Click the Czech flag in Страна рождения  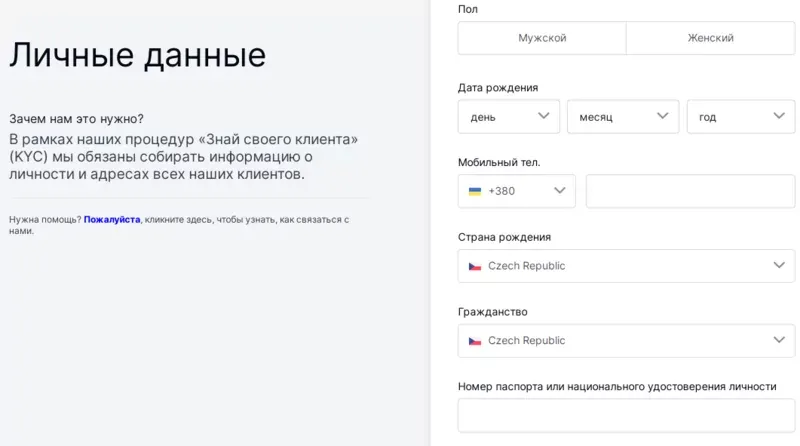(x=475, y=266)
